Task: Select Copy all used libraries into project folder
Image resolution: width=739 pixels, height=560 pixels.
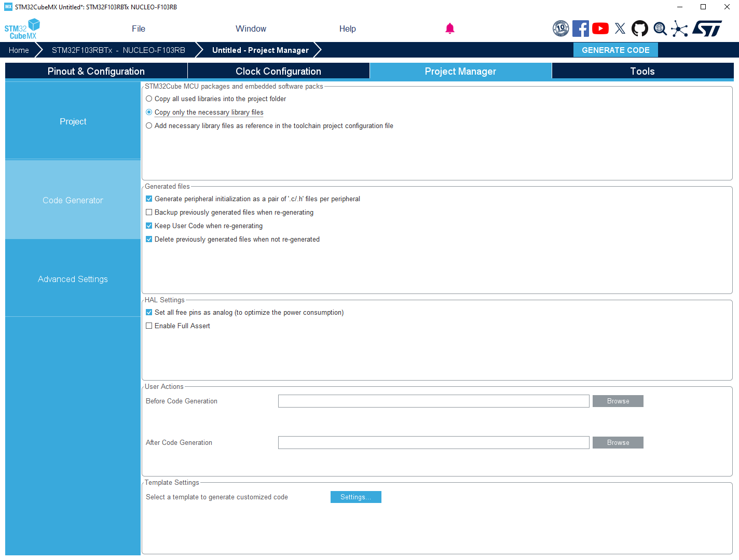Action: pyautogui.click(x=149, y=99)
